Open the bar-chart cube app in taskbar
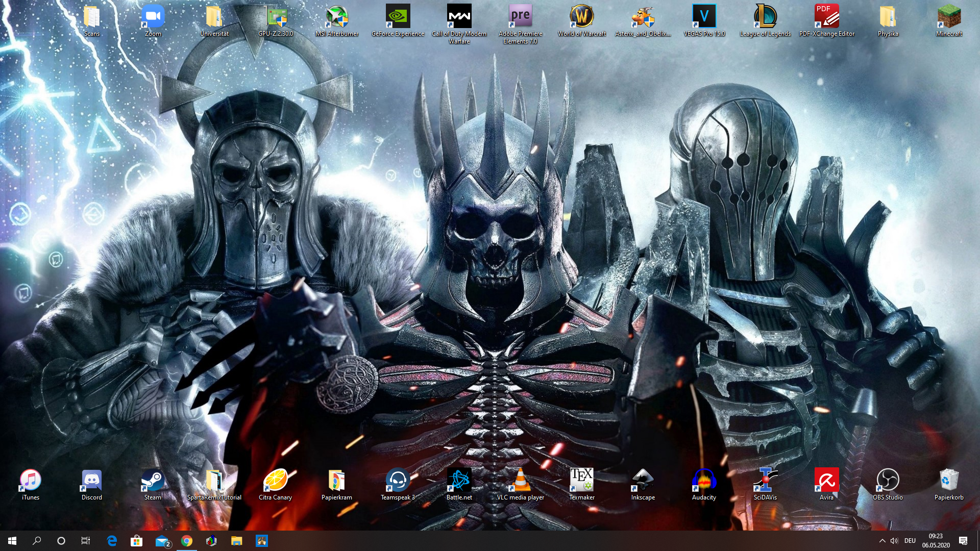The width and height of the screenshot is (980, 551). tap(211, 541)
